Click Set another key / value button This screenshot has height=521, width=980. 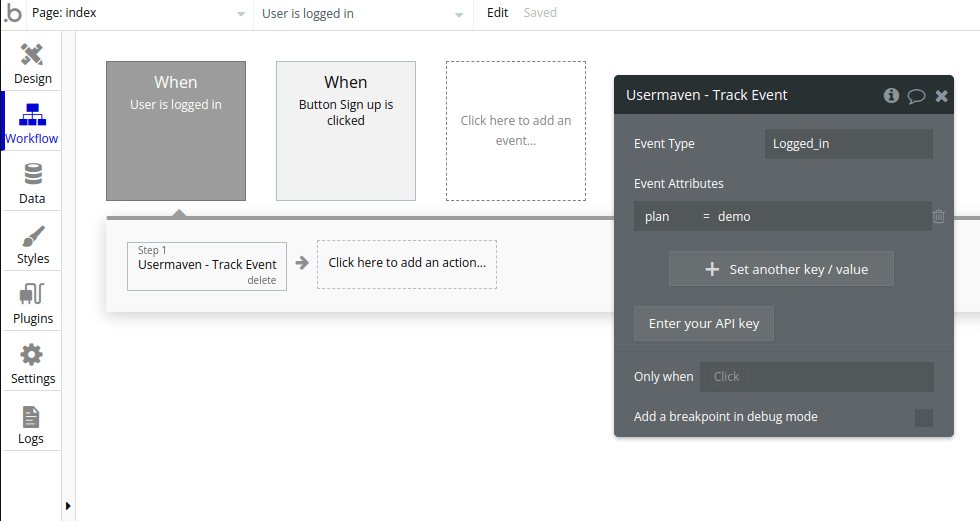click(781, 269)
